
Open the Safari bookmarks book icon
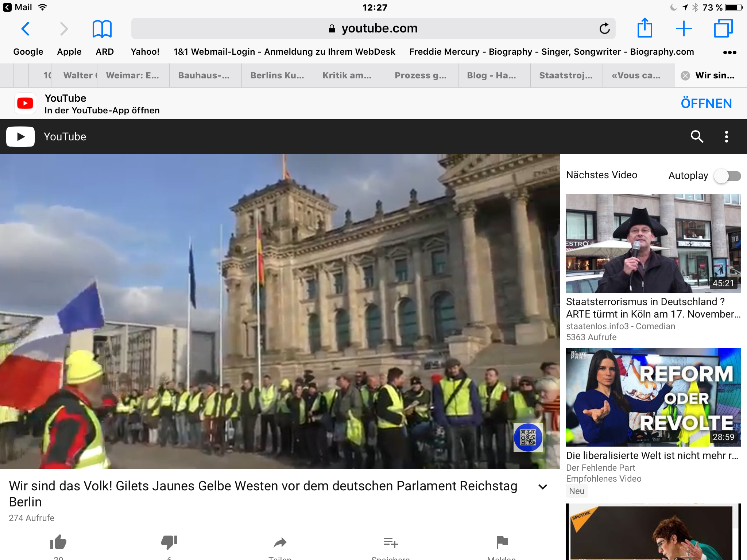(x=102, y=29)
